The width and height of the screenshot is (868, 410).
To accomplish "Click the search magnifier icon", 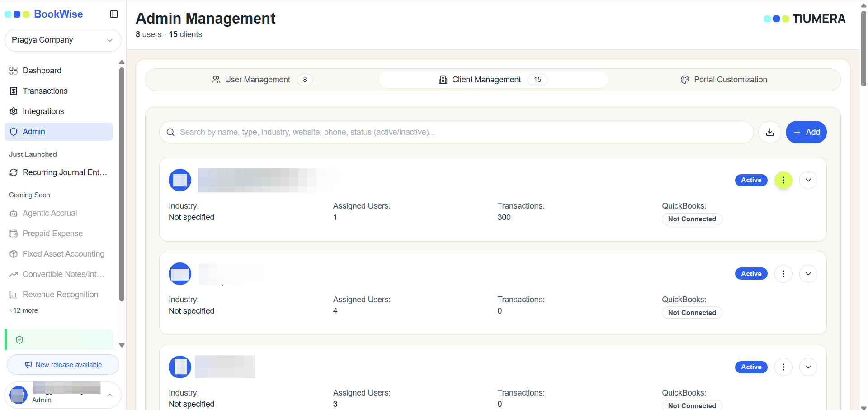I will coord(170,132).
